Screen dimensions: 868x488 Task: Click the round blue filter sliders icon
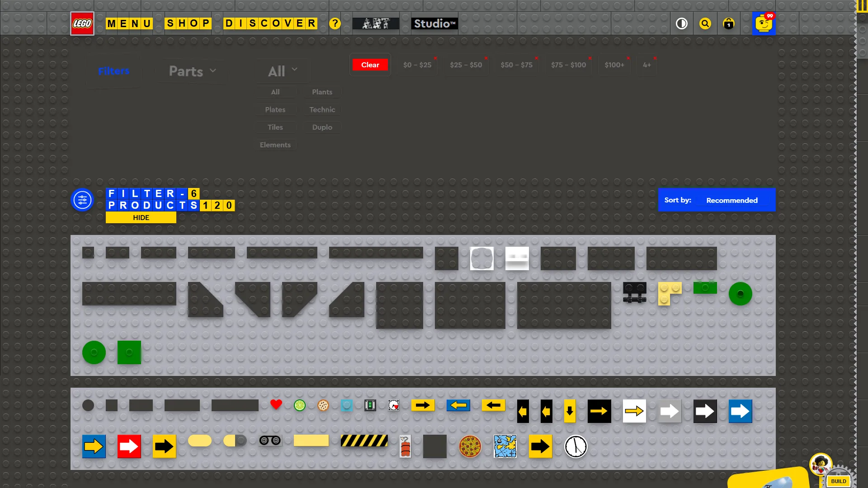click(x=82, y=200)
